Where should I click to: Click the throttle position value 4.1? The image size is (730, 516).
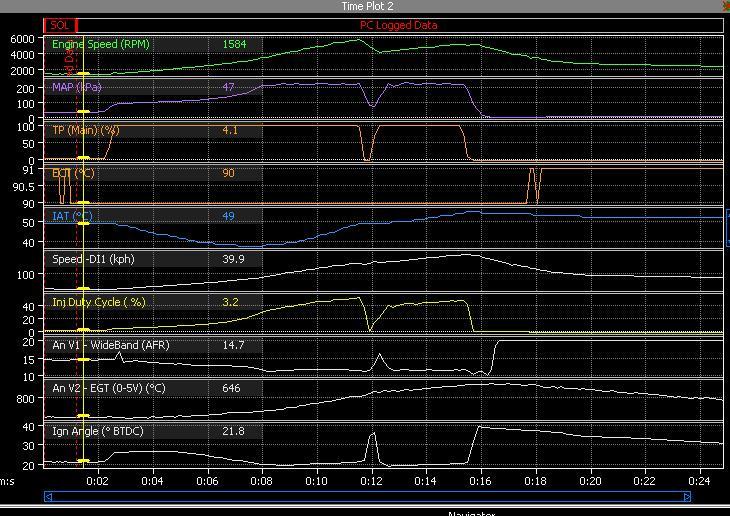[230, 130]
